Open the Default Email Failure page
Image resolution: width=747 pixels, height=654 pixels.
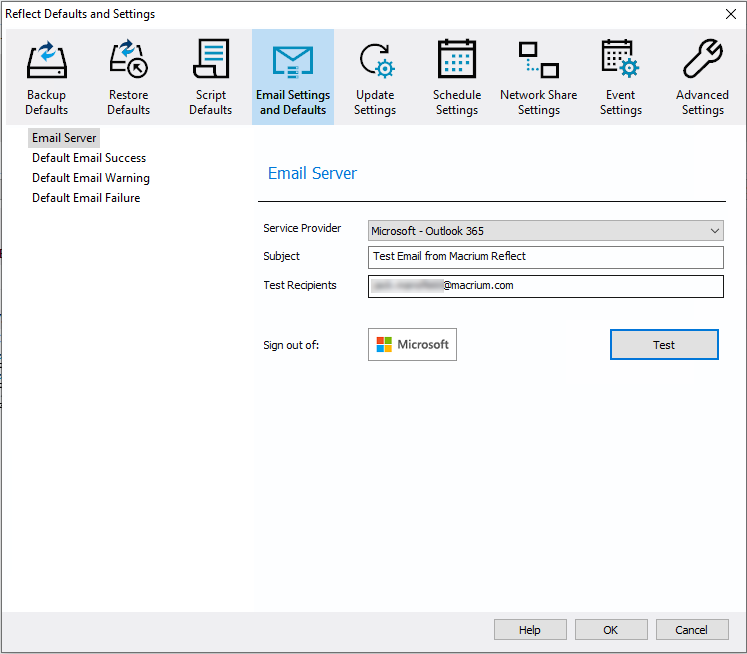tap(86, 198)
